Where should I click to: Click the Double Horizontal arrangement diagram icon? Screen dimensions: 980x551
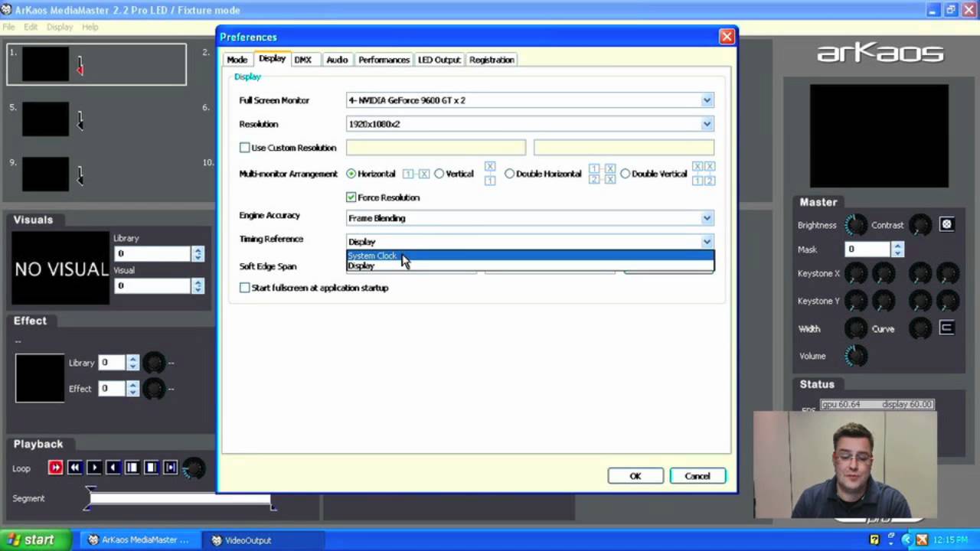(x=602, y=173)
